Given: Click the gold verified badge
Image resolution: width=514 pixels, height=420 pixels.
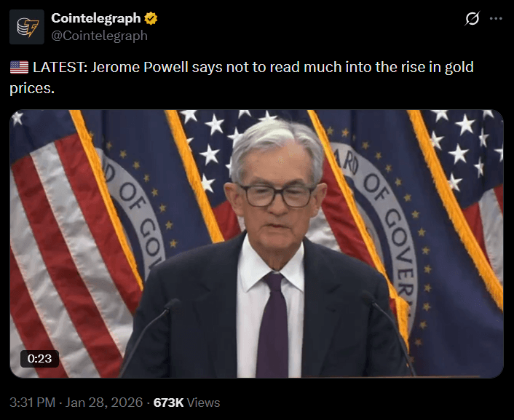Looking at the screenshot, I should [x=151, y=18].
